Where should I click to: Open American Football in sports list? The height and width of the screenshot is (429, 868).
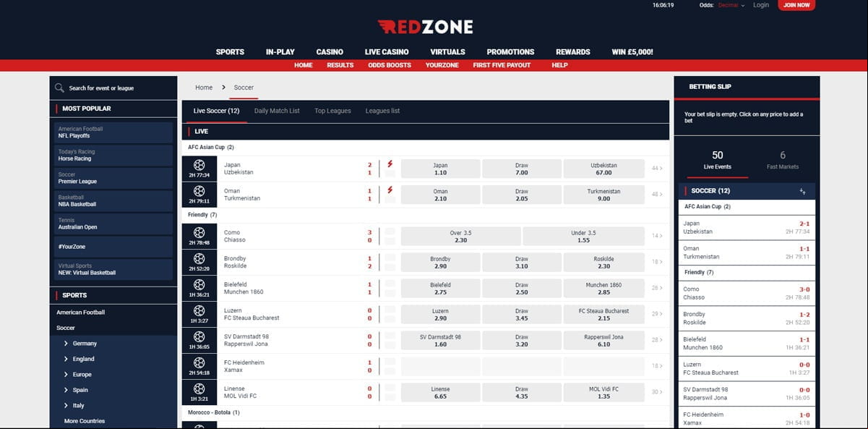(x=81, y=313)
